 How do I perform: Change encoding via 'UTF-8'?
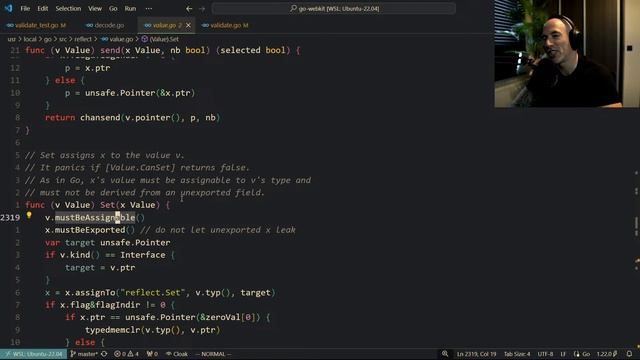(545, 354)
